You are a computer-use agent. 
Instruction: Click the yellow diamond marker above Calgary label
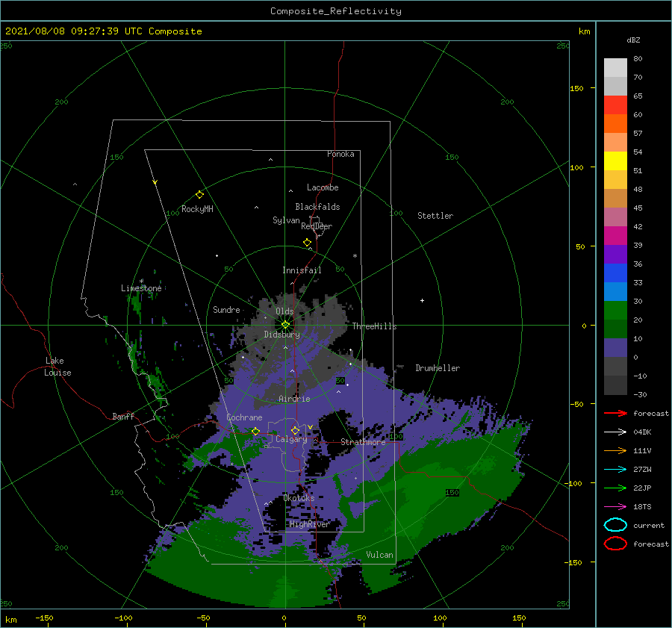click(295, 430)
